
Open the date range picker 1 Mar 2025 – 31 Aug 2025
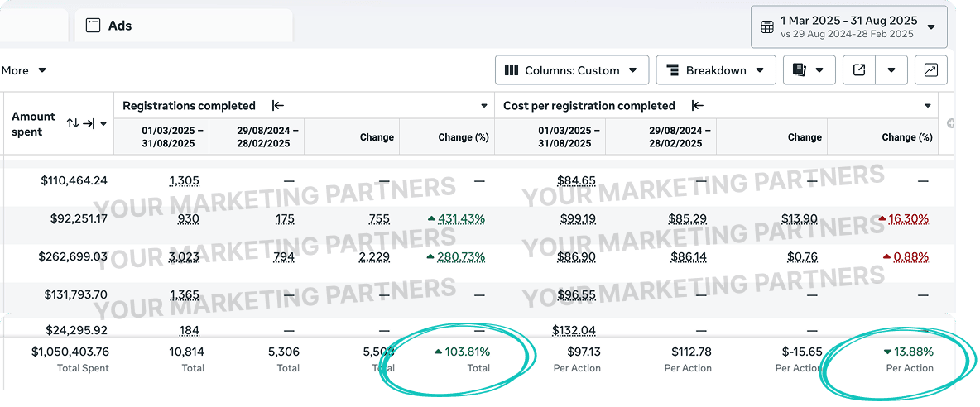848,26
